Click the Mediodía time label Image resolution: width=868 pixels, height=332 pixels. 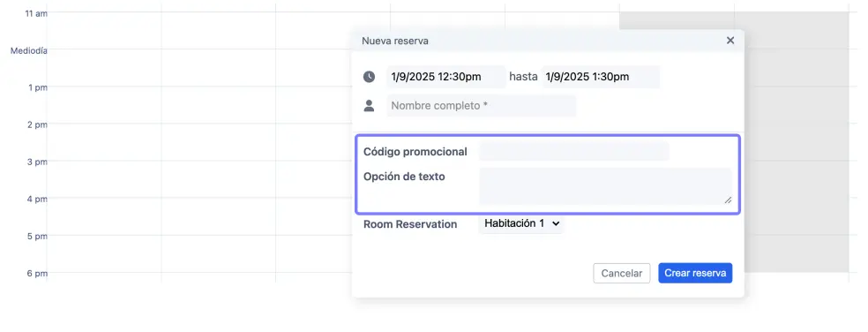tap(29, 50)
